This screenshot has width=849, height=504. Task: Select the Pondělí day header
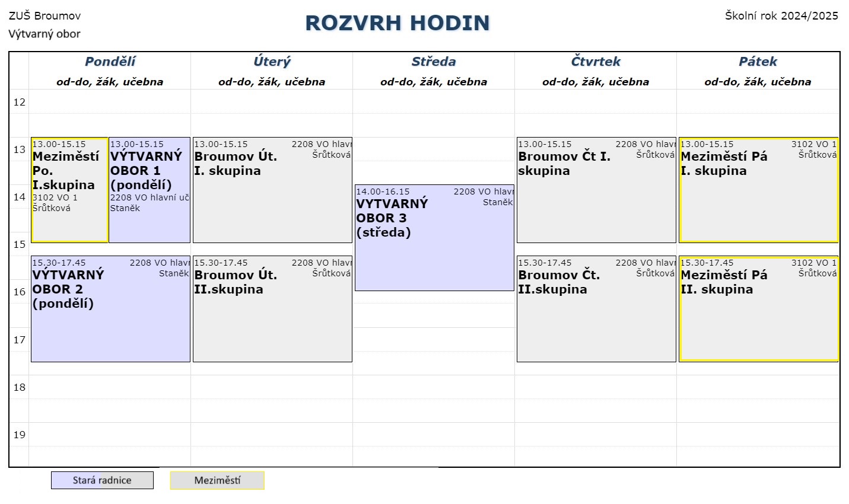110,62
